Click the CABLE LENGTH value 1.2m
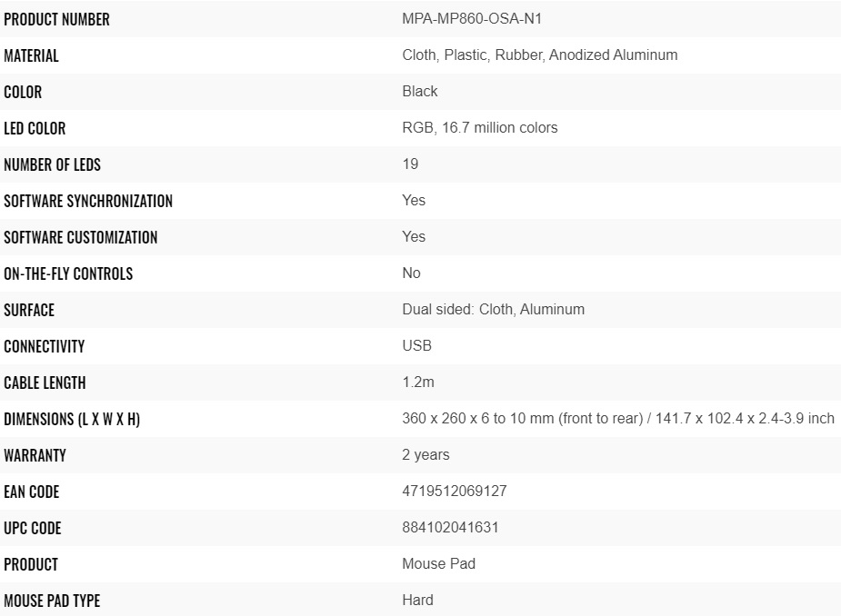Image resolution: width=841 pixels, height=616 pixels. point(418,382)
